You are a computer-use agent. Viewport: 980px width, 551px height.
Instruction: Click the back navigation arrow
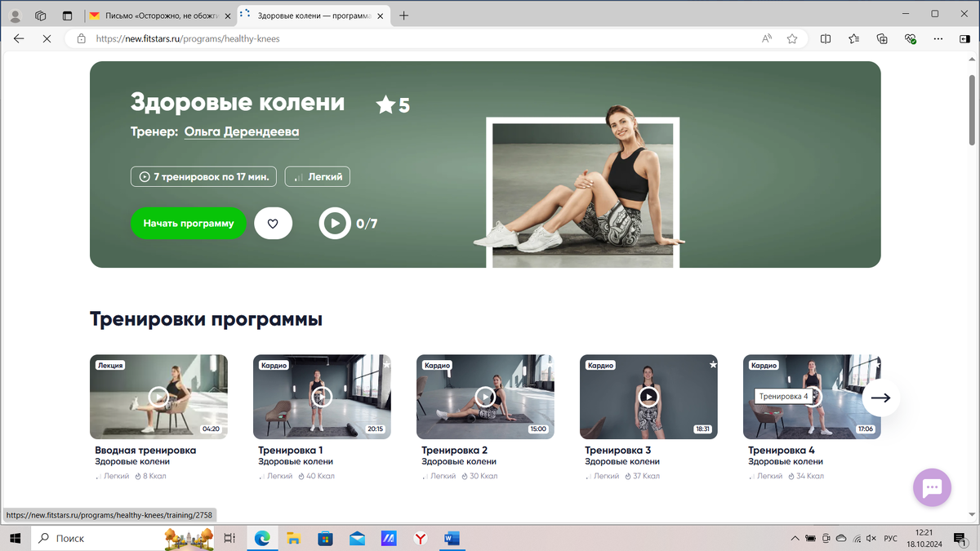click(x=18, y=38)
